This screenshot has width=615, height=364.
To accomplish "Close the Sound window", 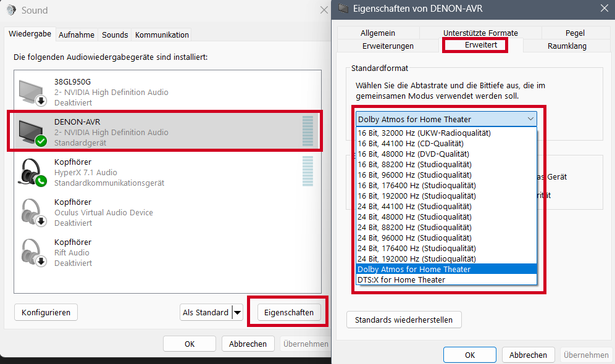I will tap(324, 10).
